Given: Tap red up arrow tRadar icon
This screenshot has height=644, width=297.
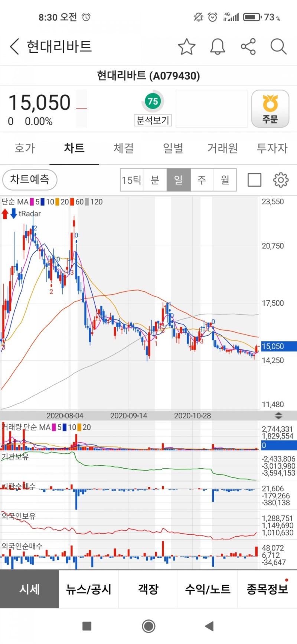Looking at the screenshot, I should (5, 214).
